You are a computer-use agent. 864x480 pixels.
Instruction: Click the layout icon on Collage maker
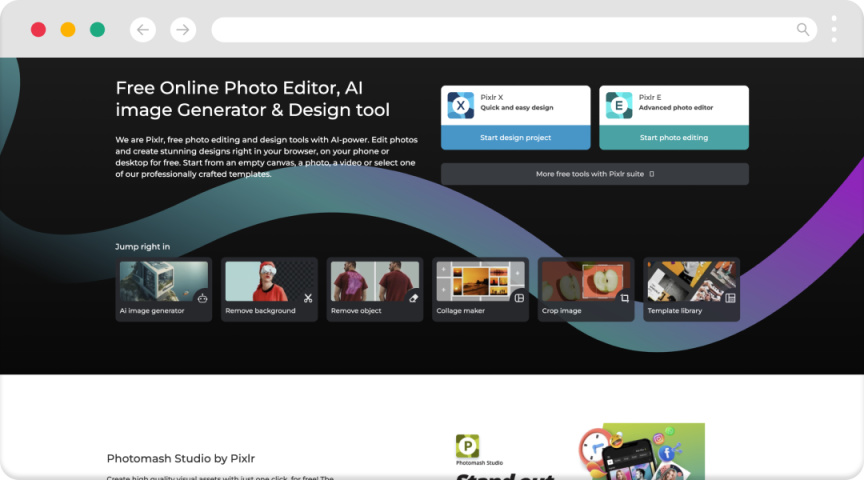pyautogui.click(x=519, y=298)
